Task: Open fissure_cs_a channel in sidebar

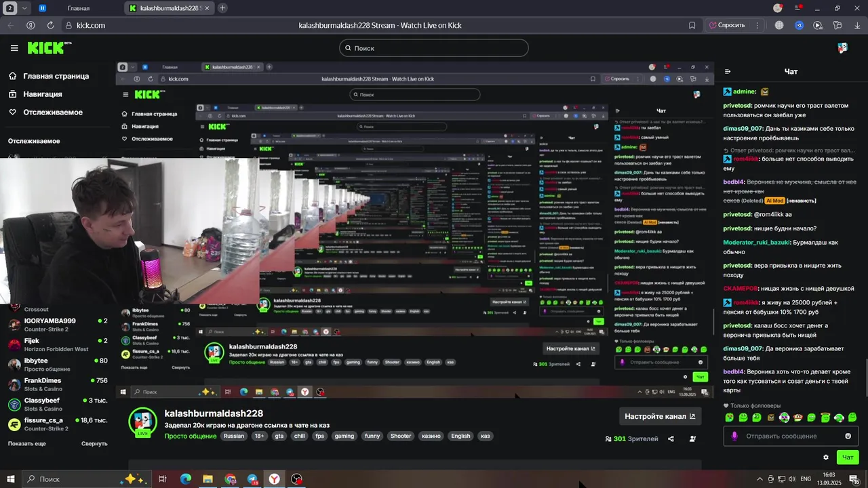Action: click(x=58, y=424)
